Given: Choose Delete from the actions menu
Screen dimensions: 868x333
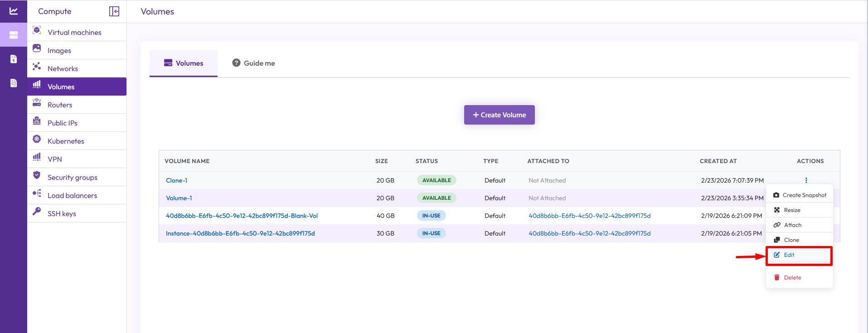Looking at the screenshot, I should click(792, 278).
